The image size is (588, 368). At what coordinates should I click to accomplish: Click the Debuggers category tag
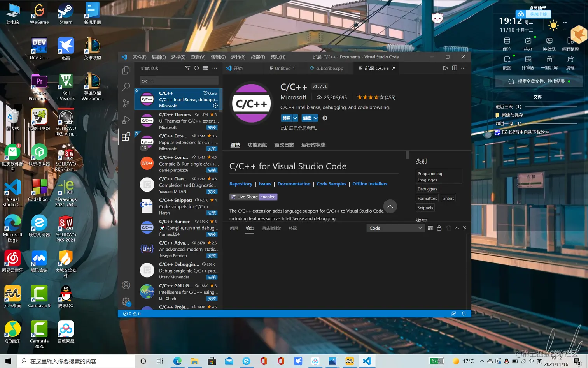pos(427,189)
